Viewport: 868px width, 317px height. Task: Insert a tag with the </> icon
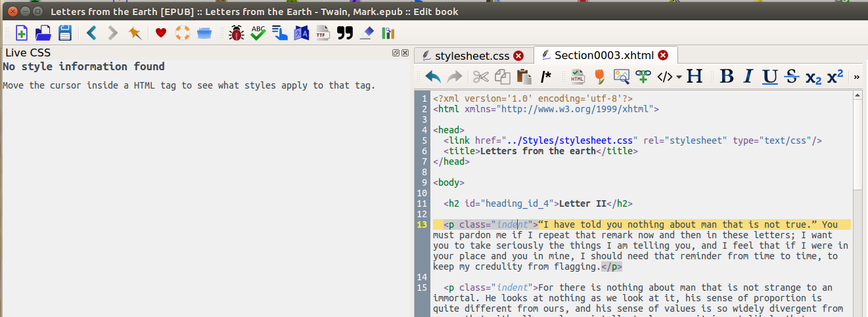[665, 77]
